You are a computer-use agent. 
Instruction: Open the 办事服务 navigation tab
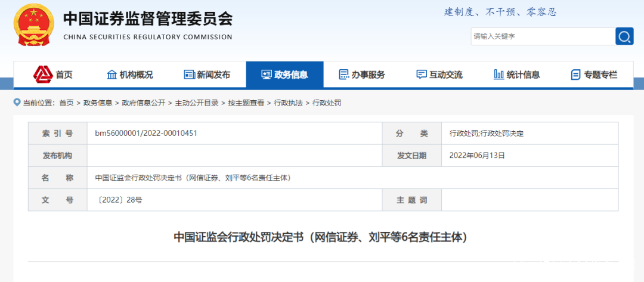coord(362,75)
